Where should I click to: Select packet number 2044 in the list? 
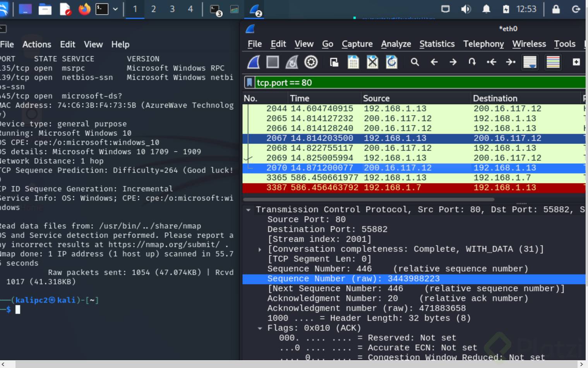[414, 109]
